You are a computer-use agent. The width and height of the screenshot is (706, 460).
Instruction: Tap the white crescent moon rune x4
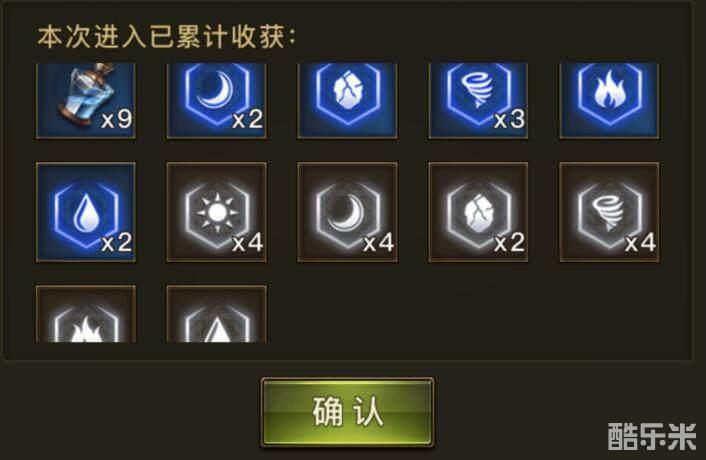[348, 212]
